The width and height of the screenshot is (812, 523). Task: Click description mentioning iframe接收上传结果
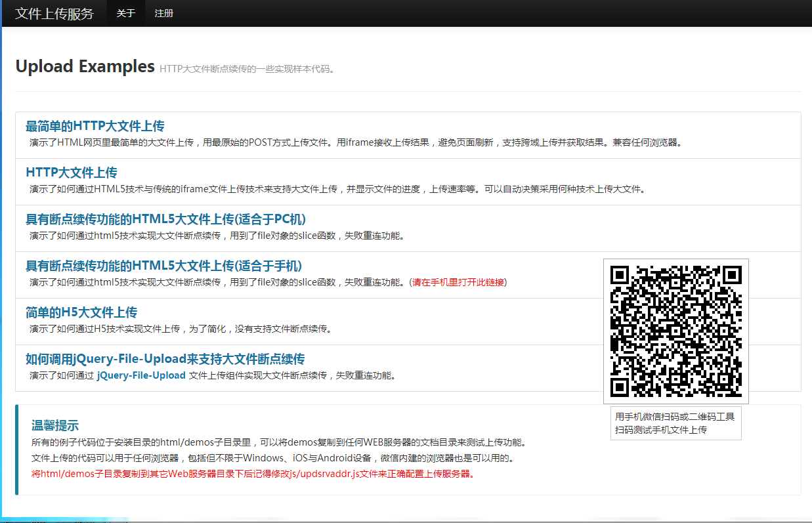(356, 142)
